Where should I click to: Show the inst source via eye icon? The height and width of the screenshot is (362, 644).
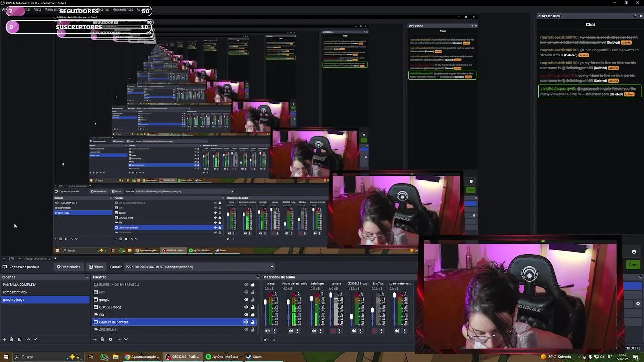(x=246, y=292)
